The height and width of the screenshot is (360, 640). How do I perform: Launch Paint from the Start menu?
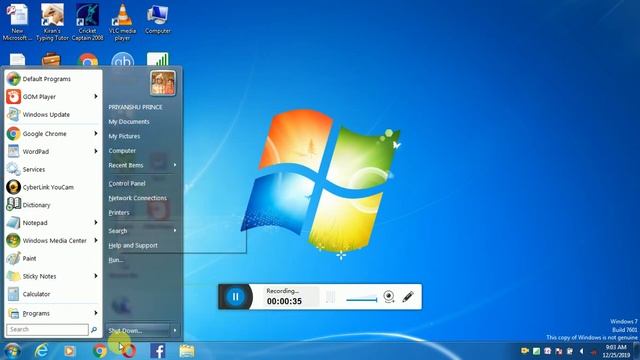click(x=53, y=258)
